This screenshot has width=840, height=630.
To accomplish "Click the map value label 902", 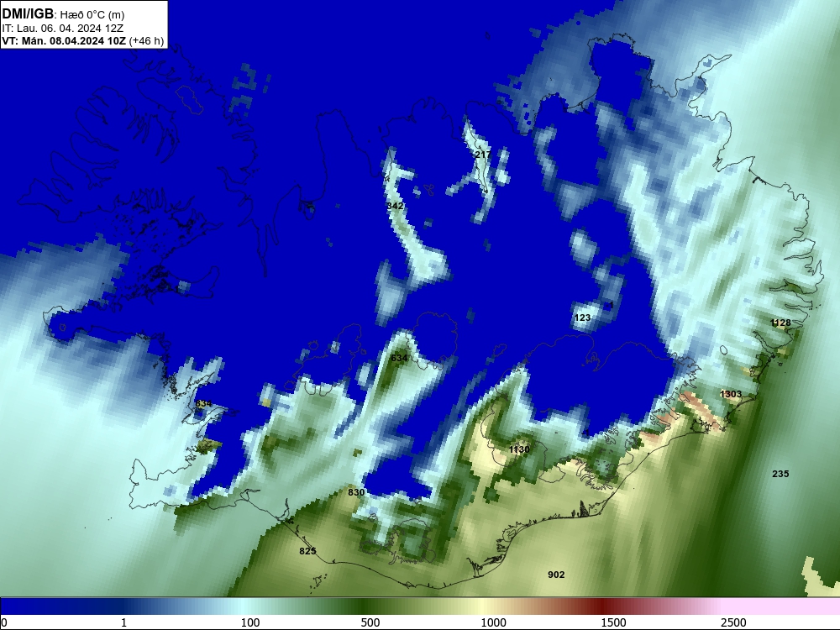I will (556, 575).
